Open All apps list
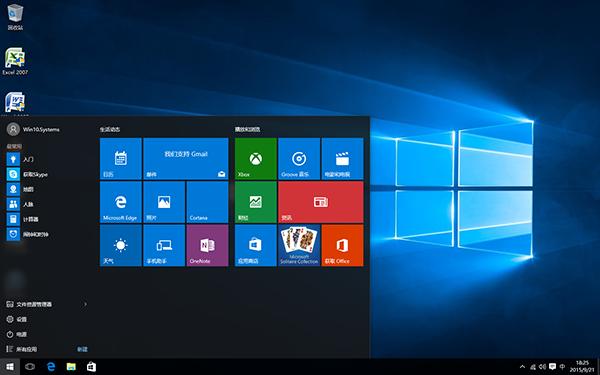The width and height of the screenshot is (600, 375). pyautogui.click(x=22, y=349)
